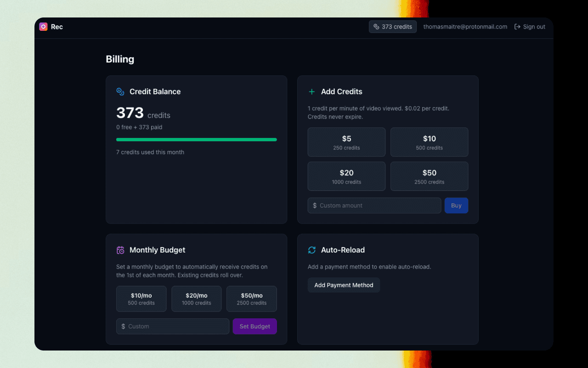Image resolution: width=588 pixels, height=368 pixels.
Task: Focus the Custom monthly budget input field
Action: [177, 327]
